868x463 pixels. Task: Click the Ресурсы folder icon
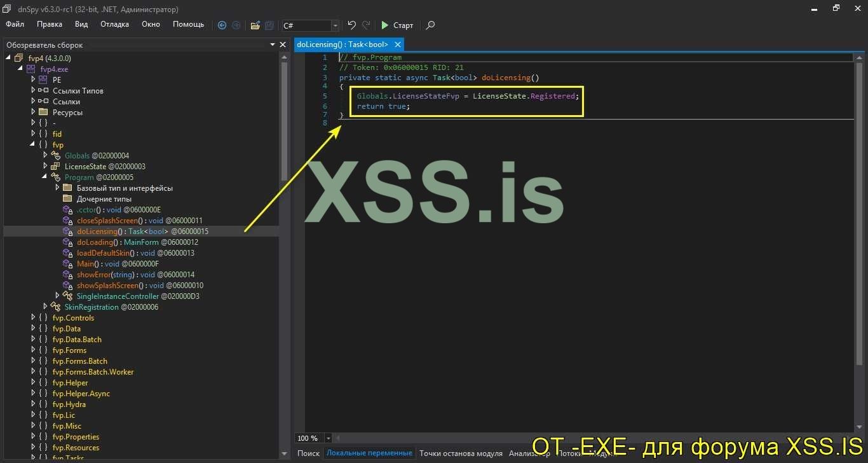43,113
